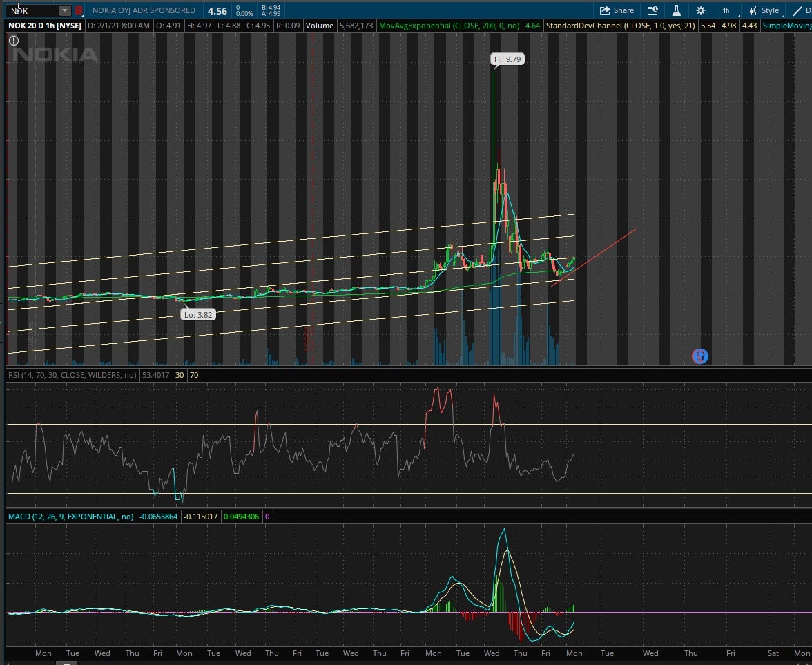Image resolution: width=812 pixels, height=665 pixels.
Task: Open the Style menu
Action: [764, 10]
